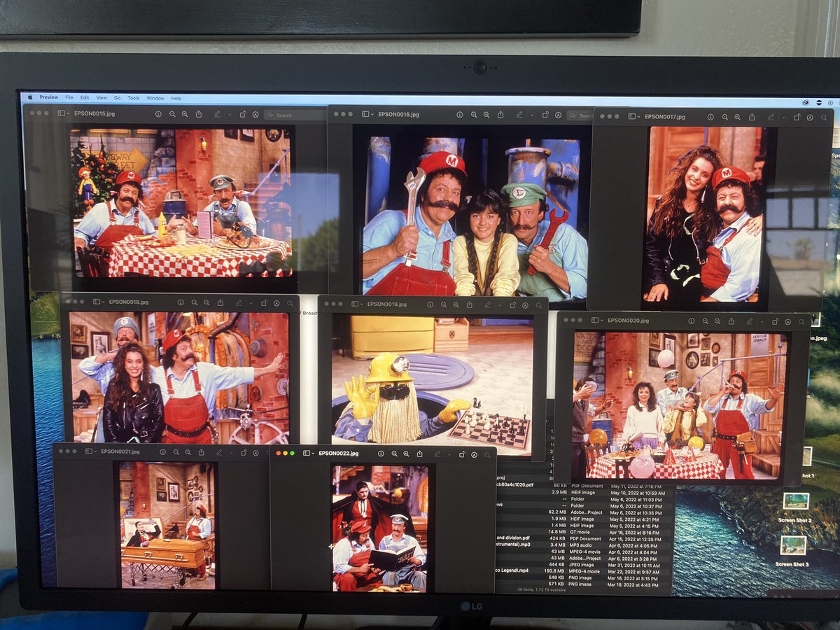Show inspector info for EPSON0022.jpg

pos(382,454)
